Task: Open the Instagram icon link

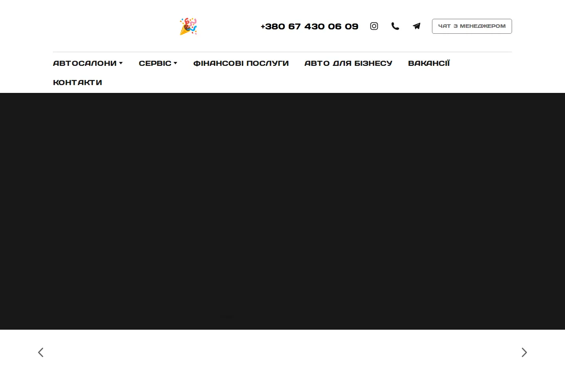Action: coord(374,26)
